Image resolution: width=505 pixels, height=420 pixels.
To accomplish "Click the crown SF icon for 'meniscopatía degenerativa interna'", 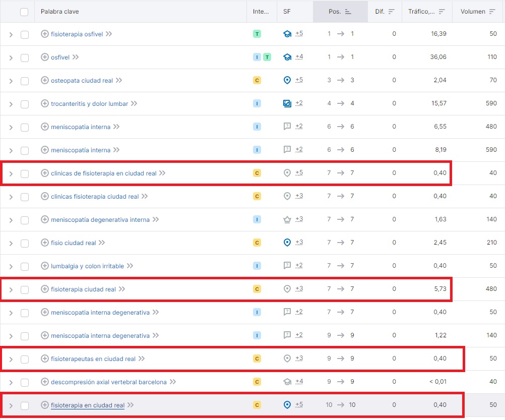I will tap(287, 219).
